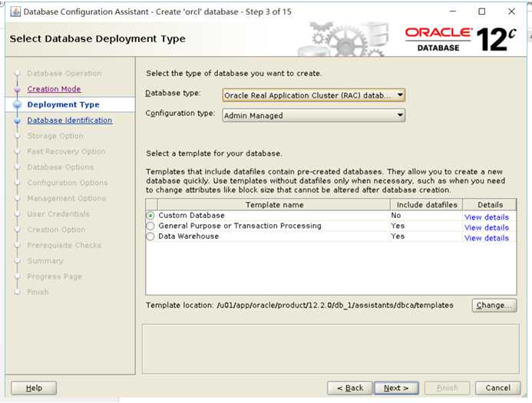Click the Database Identification step bullet

click(x=18, y=121)
